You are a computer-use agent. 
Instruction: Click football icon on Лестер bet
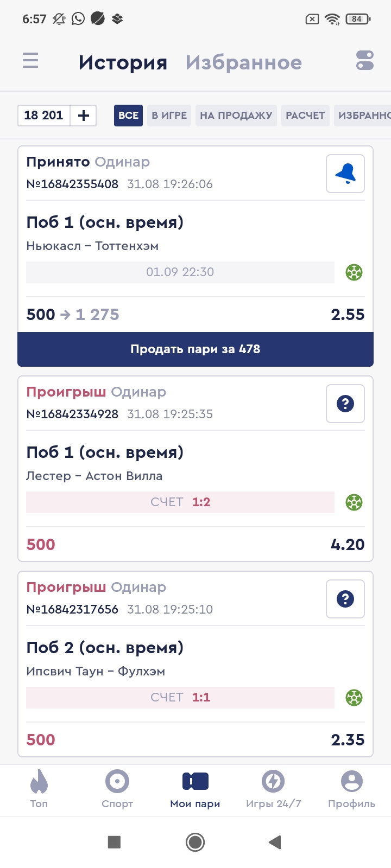click(354, 502)
